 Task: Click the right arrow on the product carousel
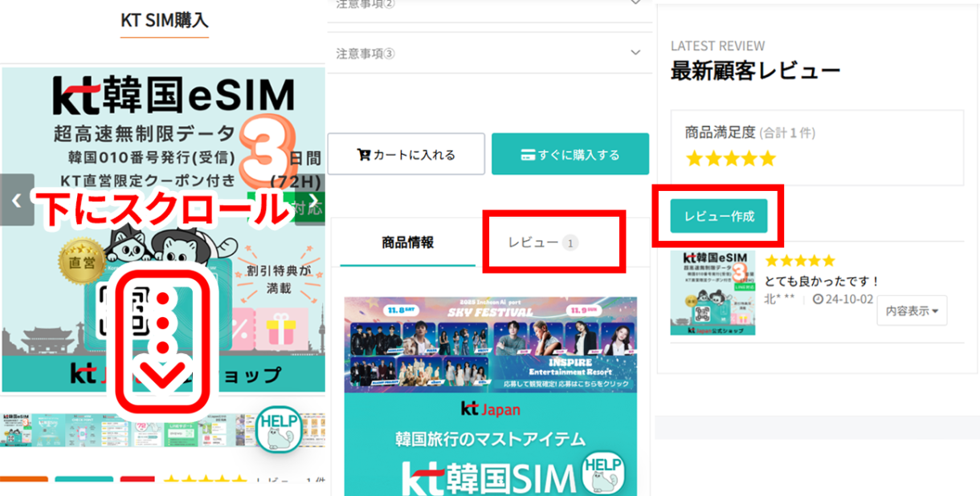pyautogui.click(x=313, y=201)
